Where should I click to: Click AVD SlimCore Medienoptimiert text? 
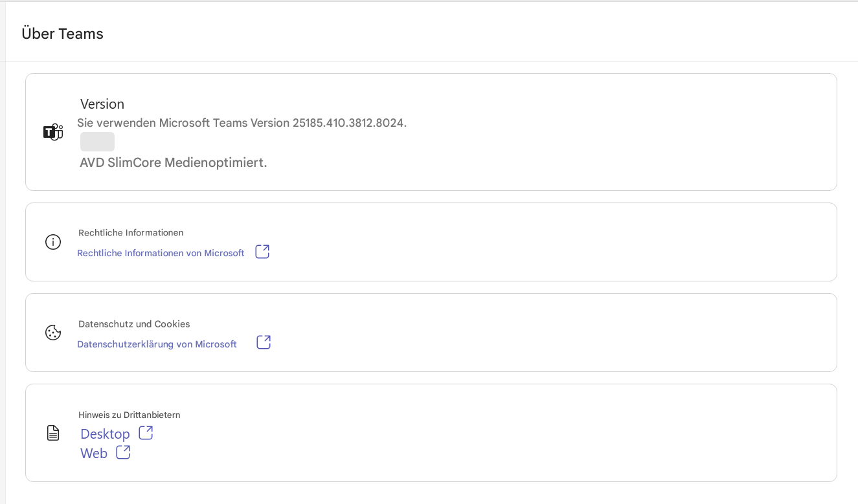point(174,162)
